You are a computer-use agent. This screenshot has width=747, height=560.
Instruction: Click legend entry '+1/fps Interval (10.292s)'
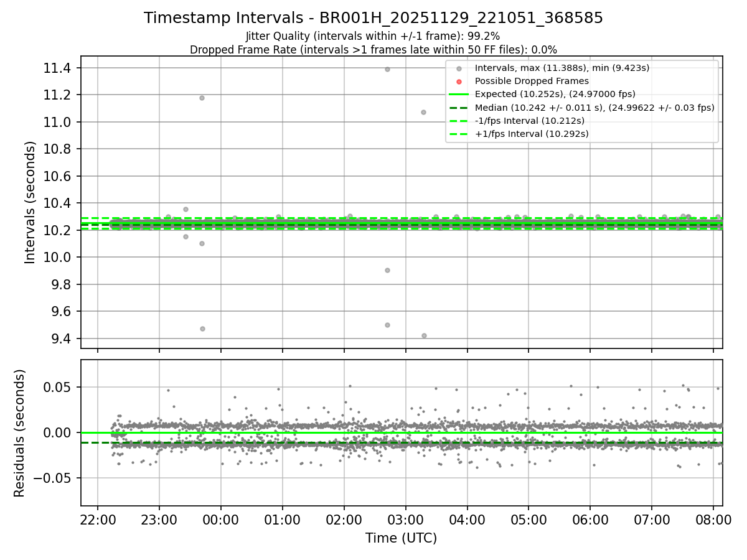click(x=532, y=133)
